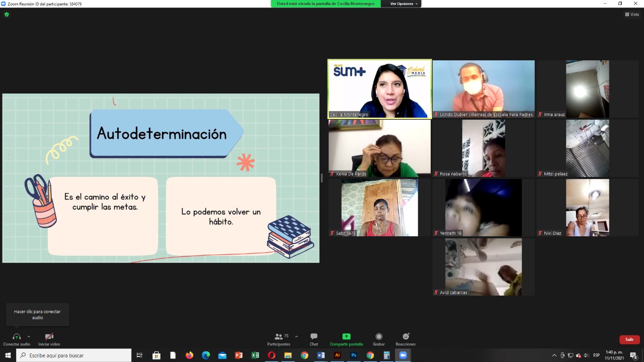Open the notifications center icon
This screenshot has width=644, height=362.
coord(633,355)
